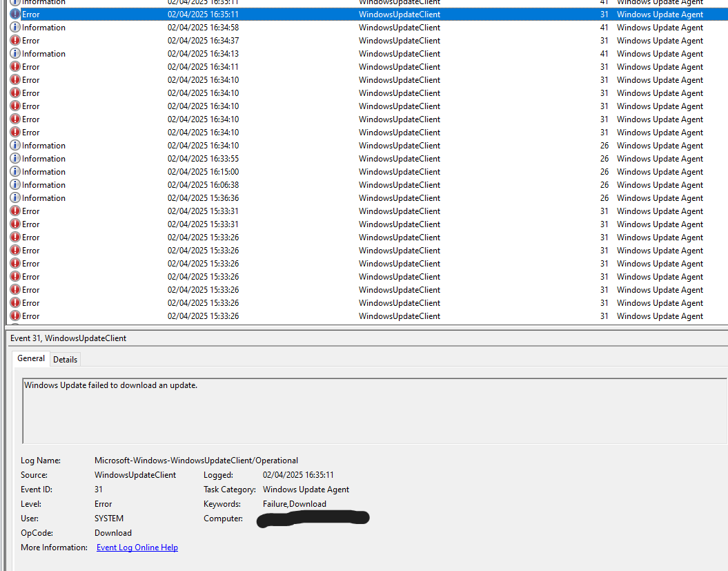
Task: Click the Keywords value Failure,Download
Action: (295, 503)
